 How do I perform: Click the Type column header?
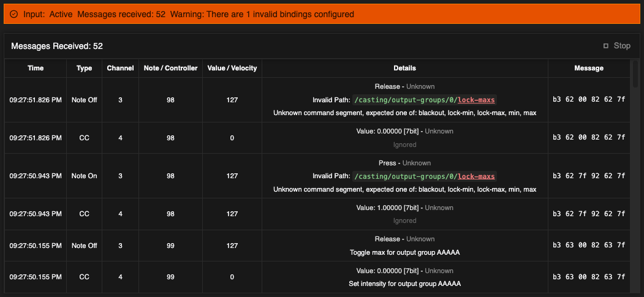point(84,68)
